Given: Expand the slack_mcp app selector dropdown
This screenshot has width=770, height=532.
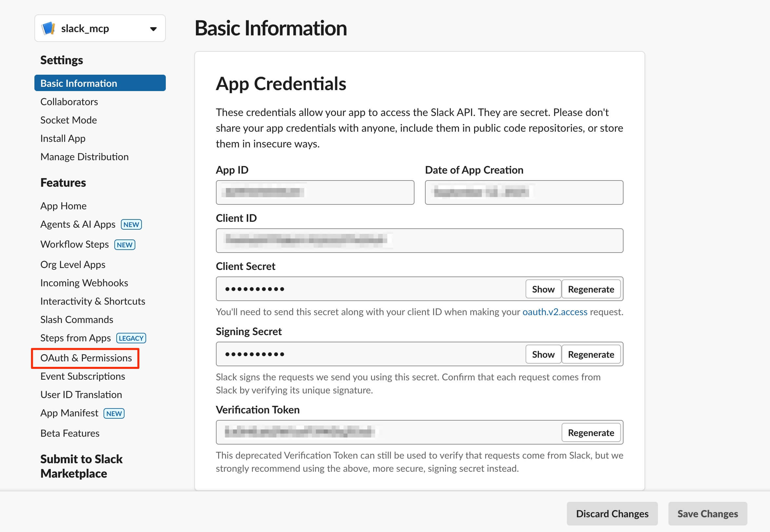Looking at the screenshot, I should 153,29.
